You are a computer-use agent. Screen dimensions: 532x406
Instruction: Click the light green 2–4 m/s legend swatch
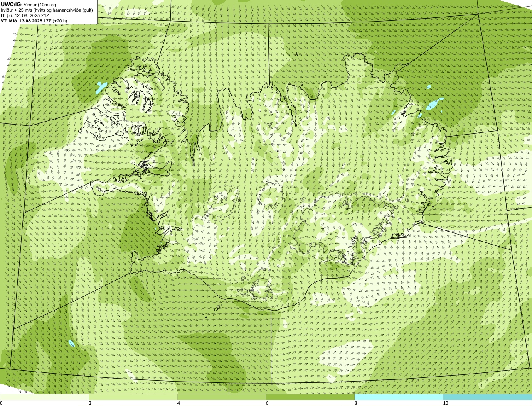click(x=133, y=397)
